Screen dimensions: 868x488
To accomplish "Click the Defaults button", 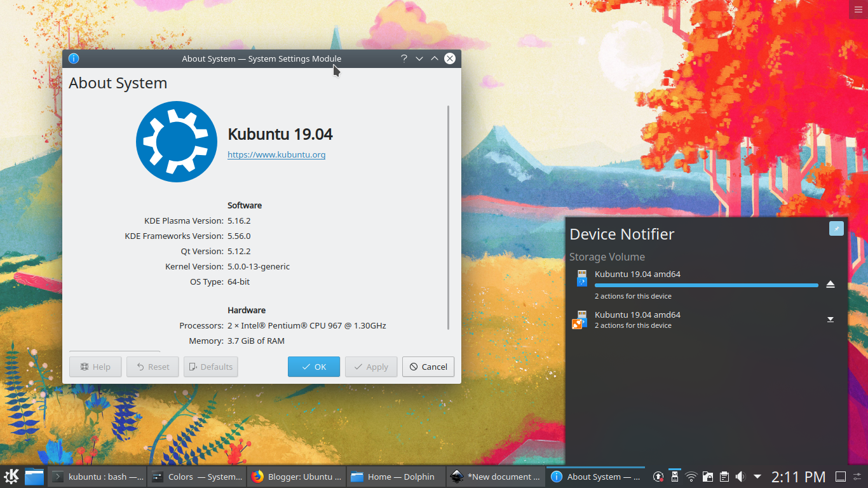I will click(210, 367).
